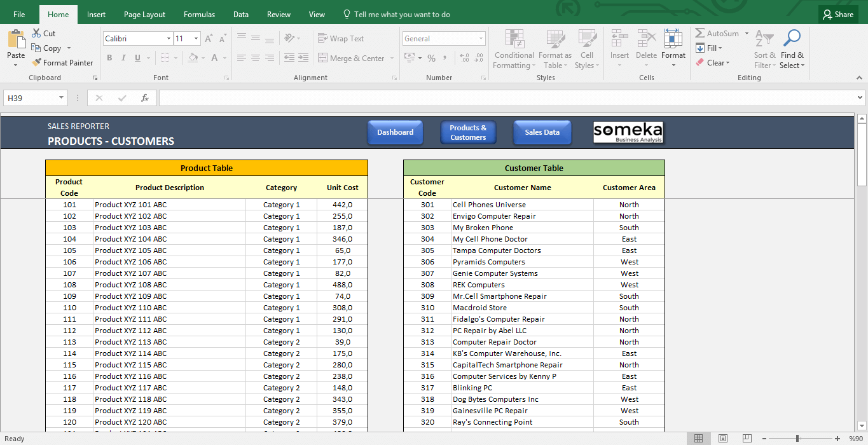Screen dimensions: 868x445
Task: Click the Find & Select magnifier
Action: point(792,39)
